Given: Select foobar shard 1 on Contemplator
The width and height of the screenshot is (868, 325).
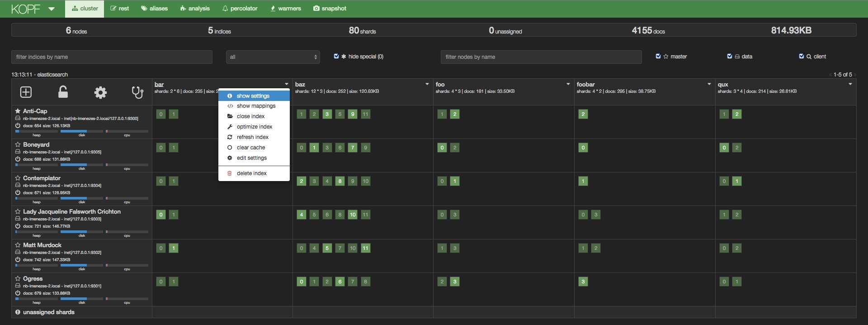Looking at the screenshot, I should tap(583, 181).
